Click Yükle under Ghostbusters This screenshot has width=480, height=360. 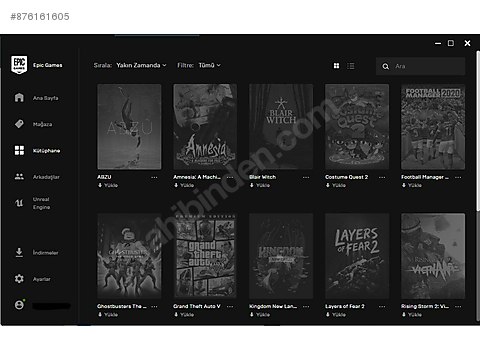pos(108,314)
